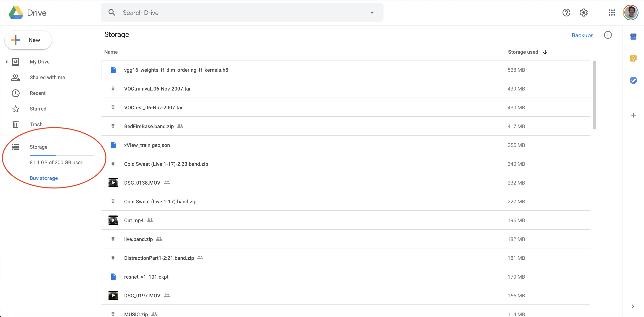Click the storage usage progress bar
Screen dimensions: 644x317
pyautogui.click(x=62, y=156)
